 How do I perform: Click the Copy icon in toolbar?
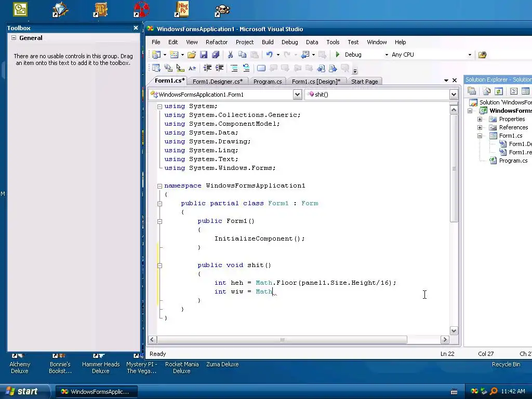pyautogui.click(x=242, y=55)
